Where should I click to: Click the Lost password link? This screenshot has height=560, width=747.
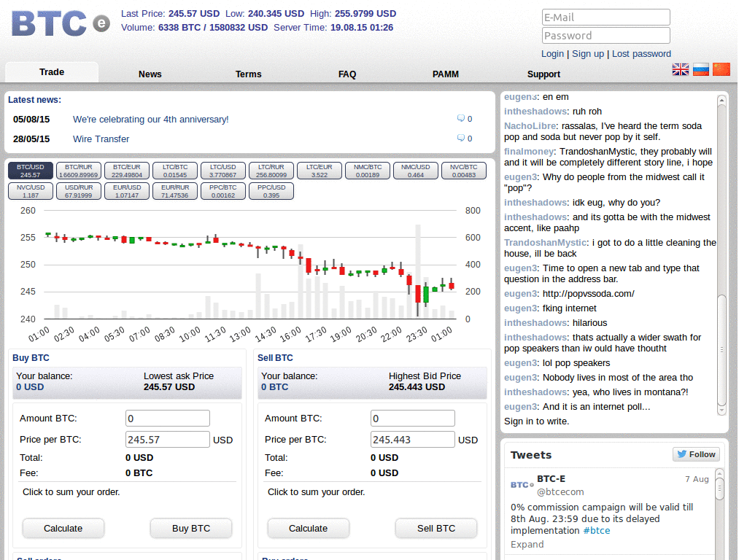641,54
